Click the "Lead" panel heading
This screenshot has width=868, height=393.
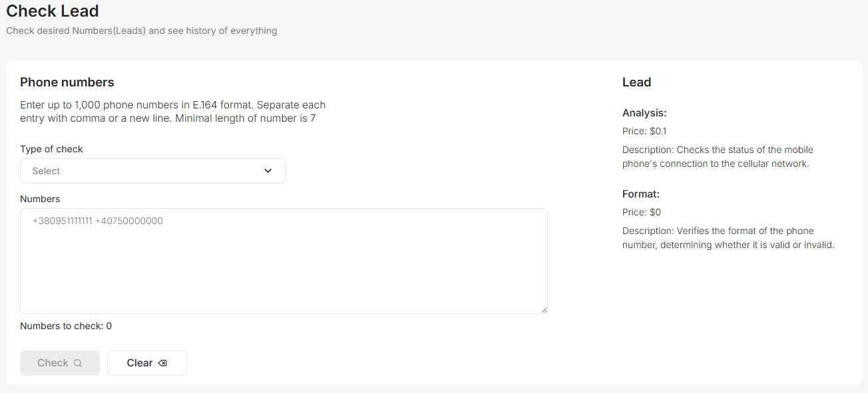[x=636, y=82]
